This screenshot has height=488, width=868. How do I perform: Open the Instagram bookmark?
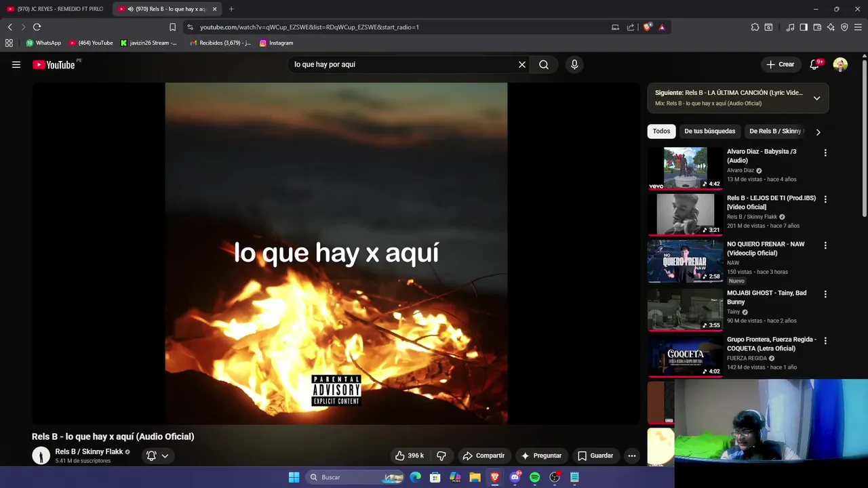pos(277,43)
